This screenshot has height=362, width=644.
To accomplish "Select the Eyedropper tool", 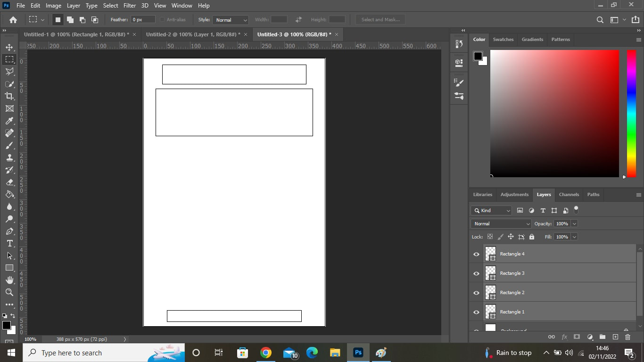I will [9, 121].
